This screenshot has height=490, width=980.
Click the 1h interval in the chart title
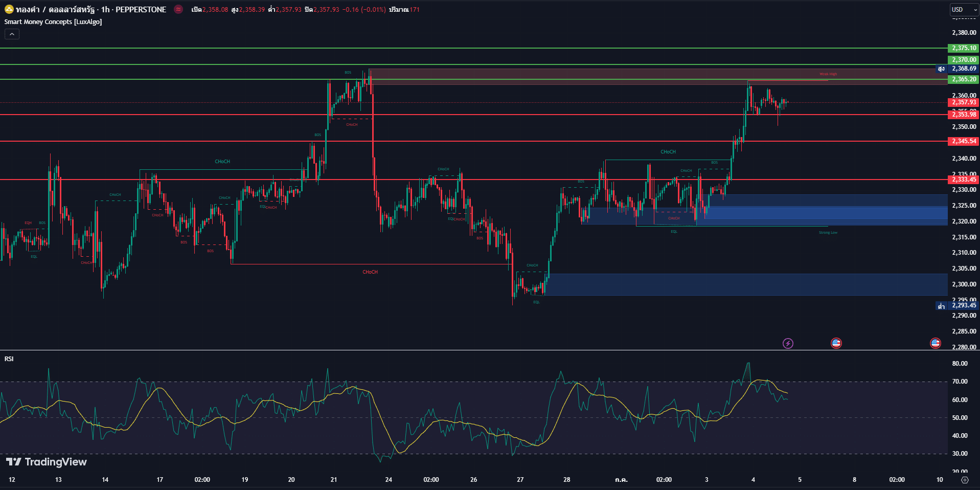(105, 9)
